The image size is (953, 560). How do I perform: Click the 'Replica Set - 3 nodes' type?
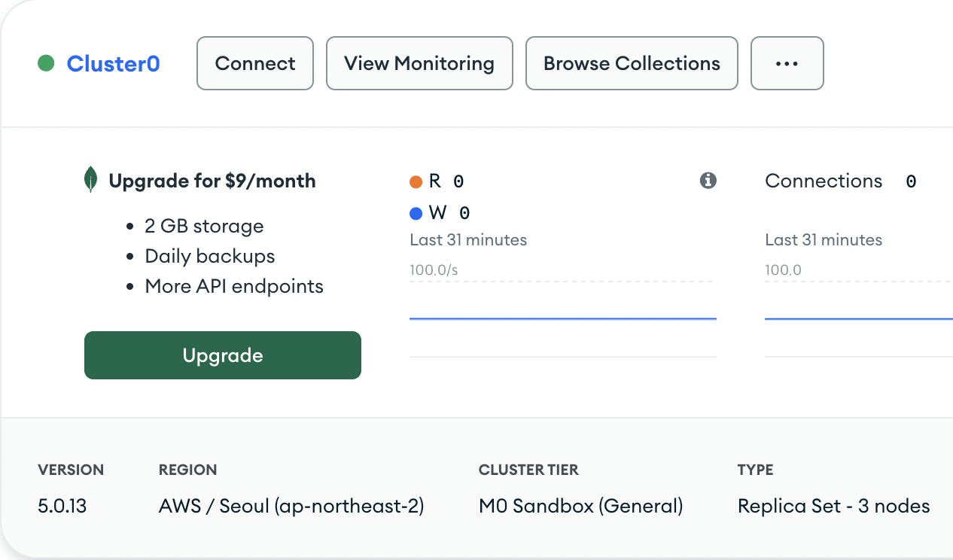click(834, 506)
